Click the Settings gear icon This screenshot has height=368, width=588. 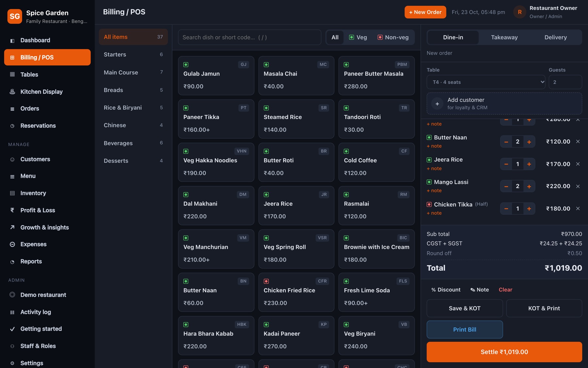12,363
